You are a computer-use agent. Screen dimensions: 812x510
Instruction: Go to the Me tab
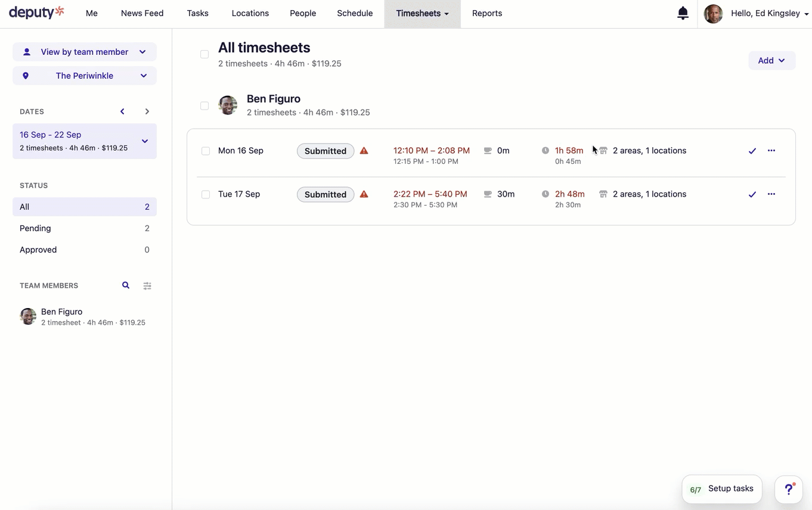tap(92, 13)
